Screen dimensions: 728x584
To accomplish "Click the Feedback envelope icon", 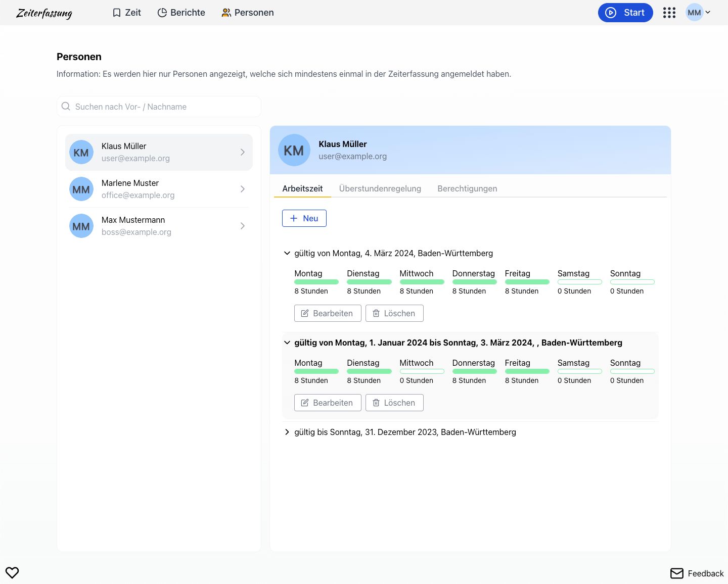I will (x=676, y=573).
